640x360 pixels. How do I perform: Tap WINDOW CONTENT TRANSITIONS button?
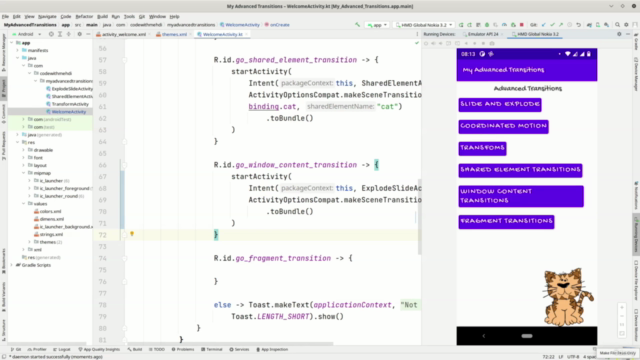tap(521, 196)
